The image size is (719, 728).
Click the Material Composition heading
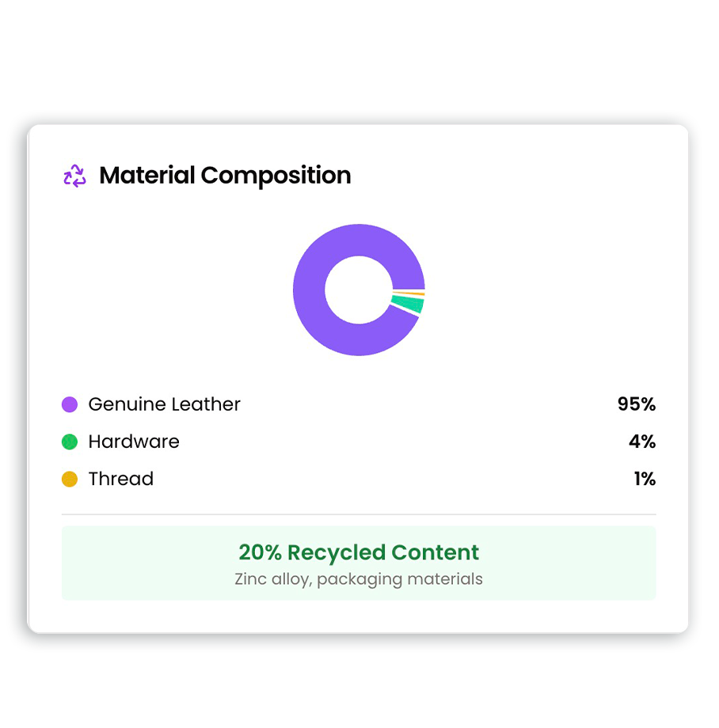tap(225, 176)
